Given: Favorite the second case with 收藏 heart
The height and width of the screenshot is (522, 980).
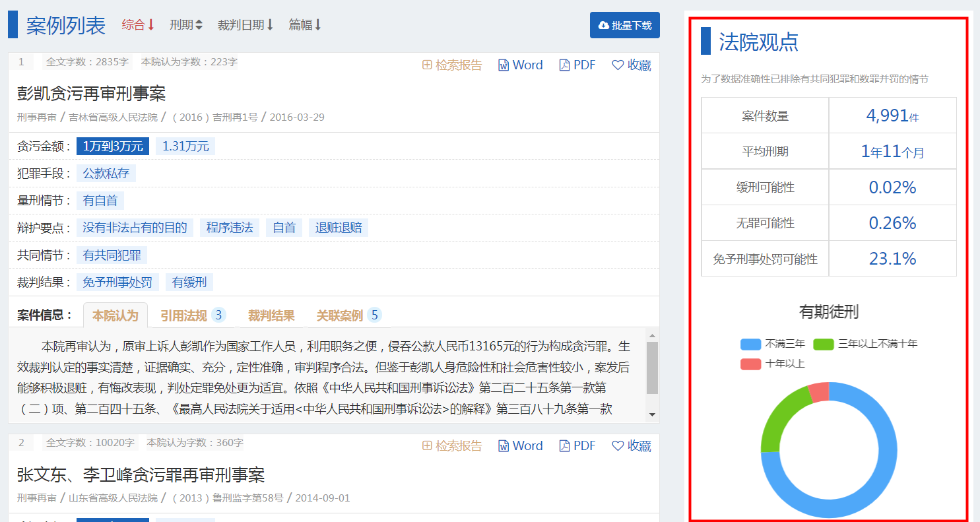Looking at the screenshot, I should point(632,445).
